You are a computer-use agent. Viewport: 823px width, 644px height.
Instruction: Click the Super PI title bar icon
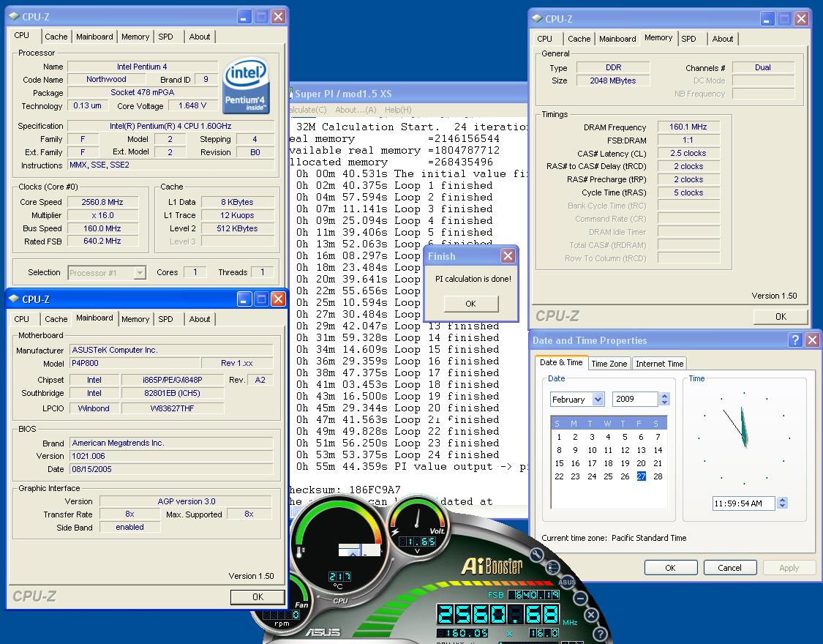click(x=290, y=94)
